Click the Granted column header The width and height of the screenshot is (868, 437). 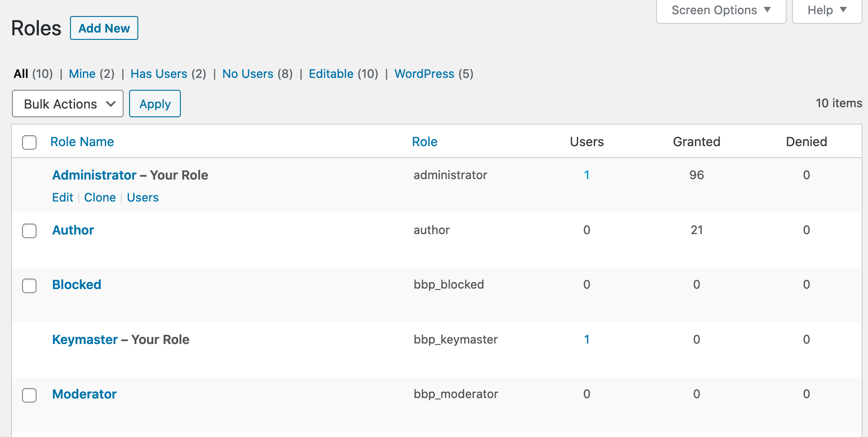pyautogui.click(x=696, y=142)
